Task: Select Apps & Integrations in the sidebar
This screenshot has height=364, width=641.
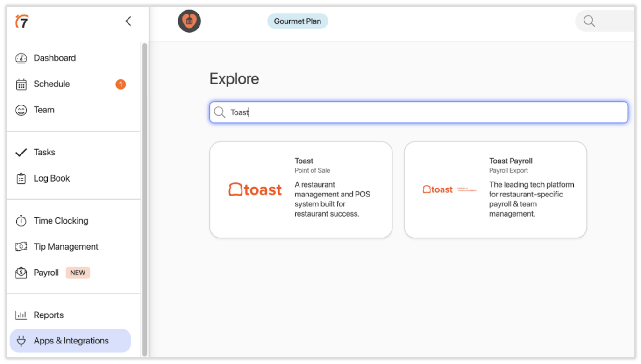Action: (x=71, y=341)
